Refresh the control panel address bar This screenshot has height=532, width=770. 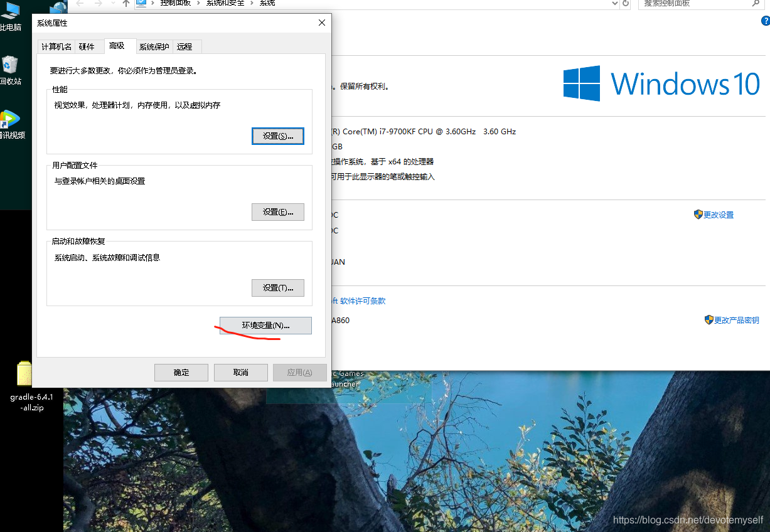tap(626, 3)
